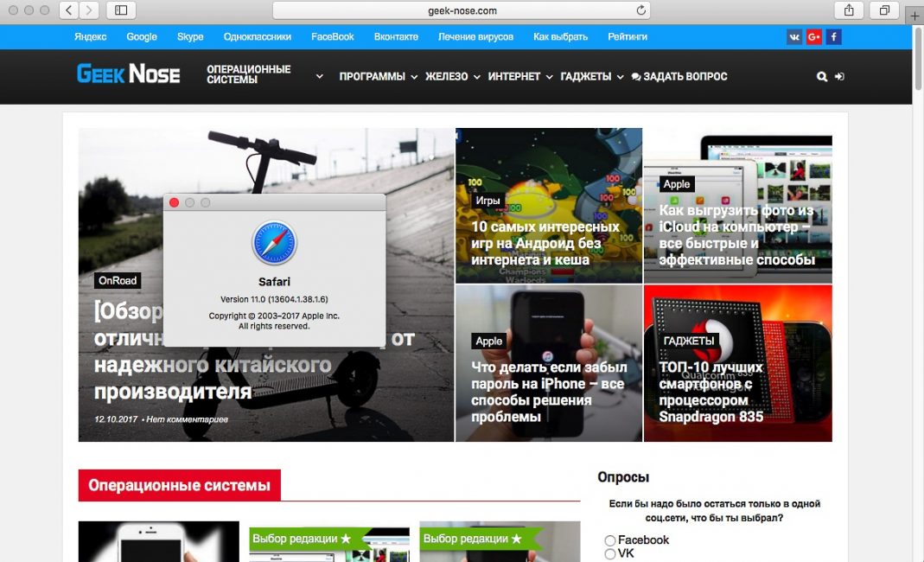The width and height of the screenshot is (924, 562).
Task: Click the Операционные системы red section header
Action: coord(179,485)
